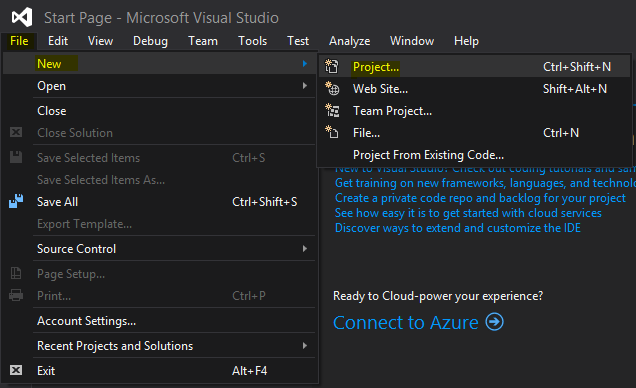Click the Alt+F4 shortcut text
Screen dimensions: 636x388
click(249, 371)
